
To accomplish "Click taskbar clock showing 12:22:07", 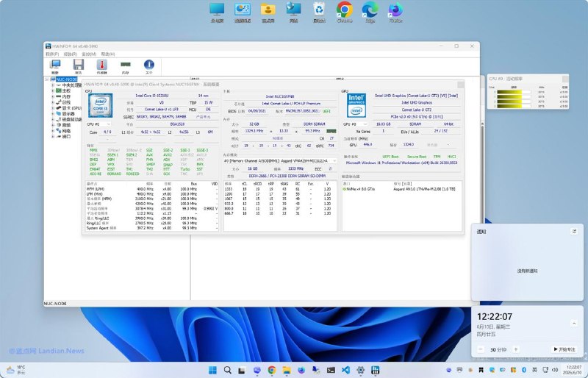I will click(x=574, y=370).
